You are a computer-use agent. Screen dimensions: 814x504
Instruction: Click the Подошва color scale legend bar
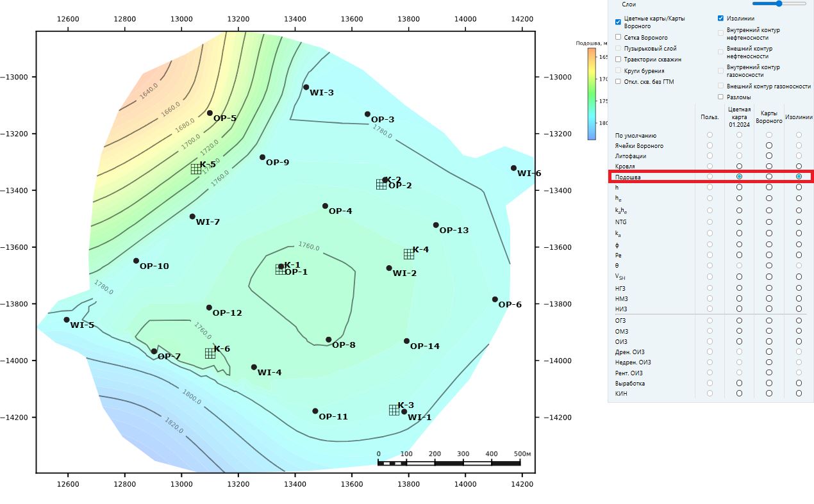592,93
